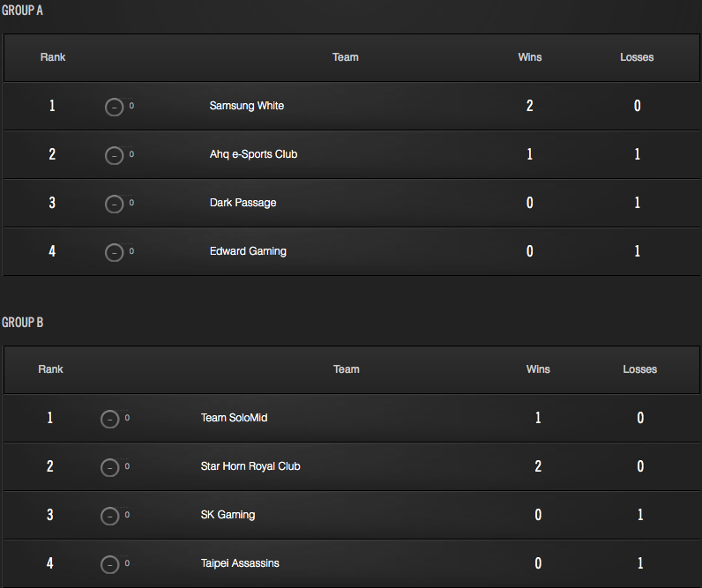Click the rank change icon for SK Gaming
This screenshot has width=702, height=588.
click(x=109, y=516)
